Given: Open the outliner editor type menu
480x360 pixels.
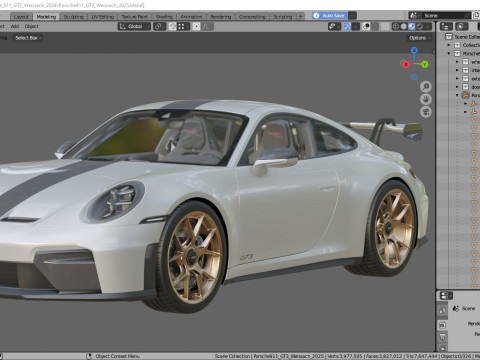Looking at the screenshot, I should 446,26.
